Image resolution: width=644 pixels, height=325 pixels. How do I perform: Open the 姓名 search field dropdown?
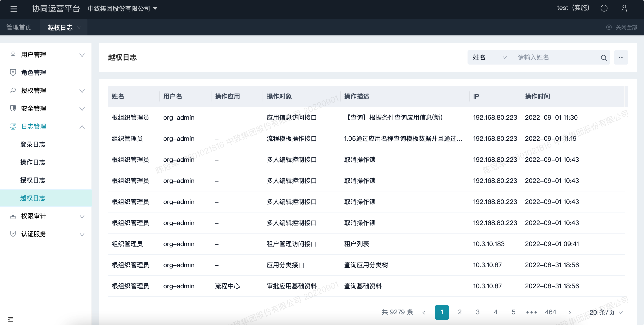[490, 58]
